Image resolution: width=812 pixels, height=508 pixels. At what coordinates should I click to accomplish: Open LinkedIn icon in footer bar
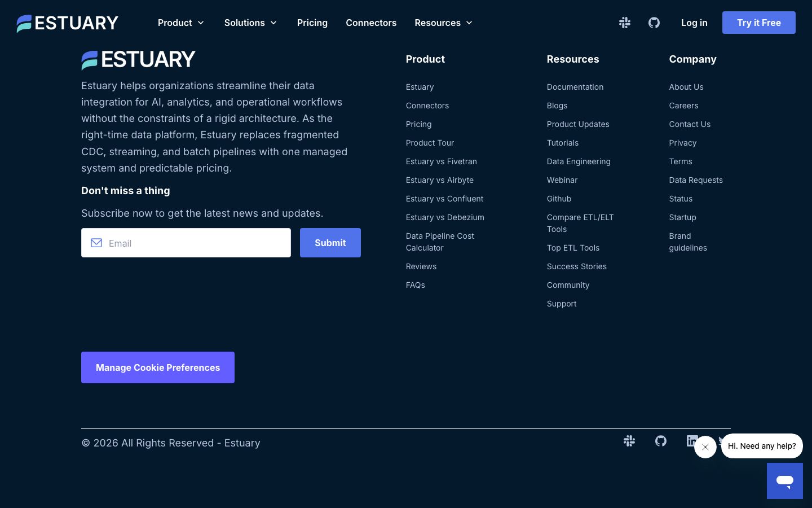(692, 441)
